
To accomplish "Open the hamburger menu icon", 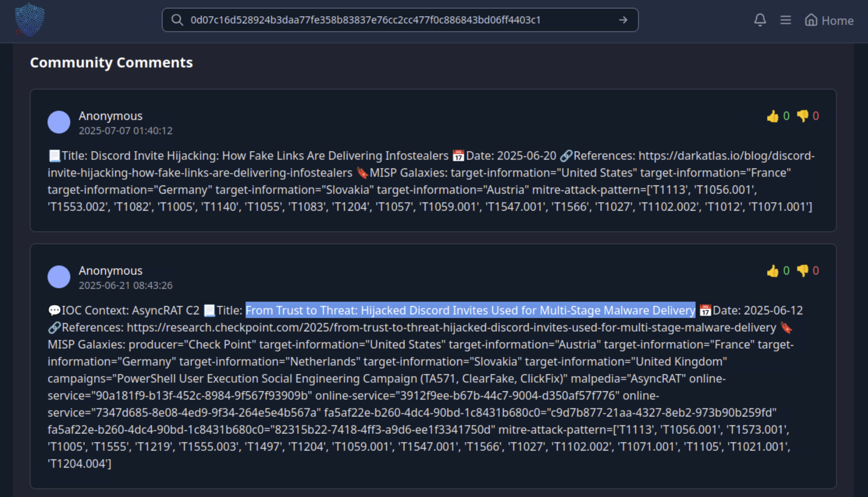I will coord(786,20).
